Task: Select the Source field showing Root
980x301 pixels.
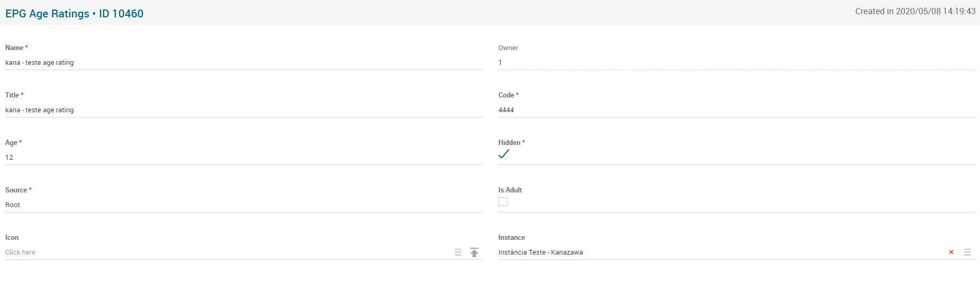Action: click(243, 205)
